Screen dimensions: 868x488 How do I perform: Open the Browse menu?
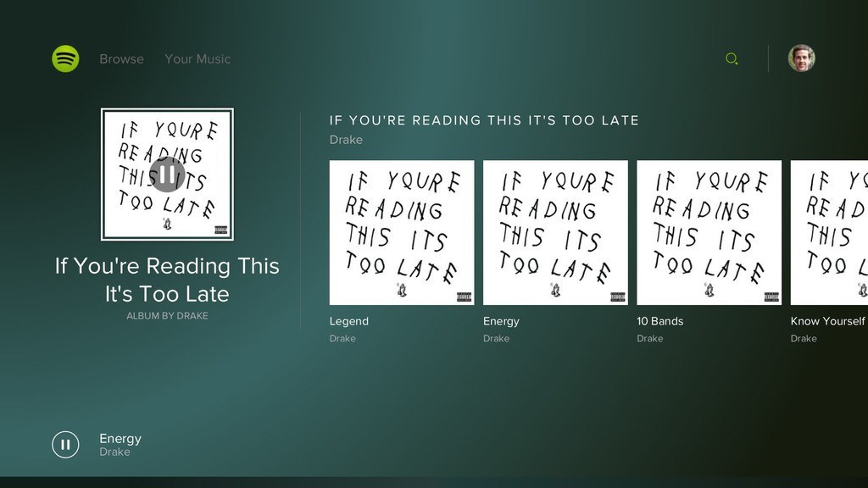(121, 59)
